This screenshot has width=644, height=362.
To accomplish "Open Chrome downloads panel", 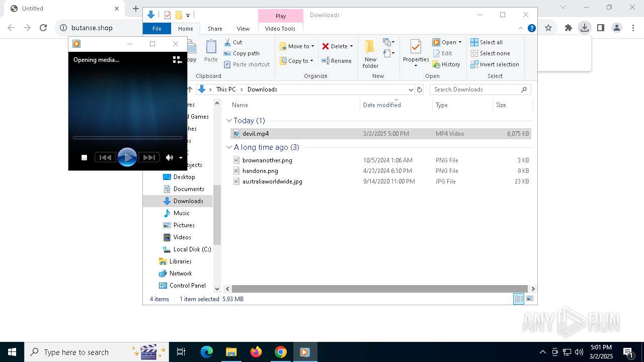I will (x=584, y=28).
